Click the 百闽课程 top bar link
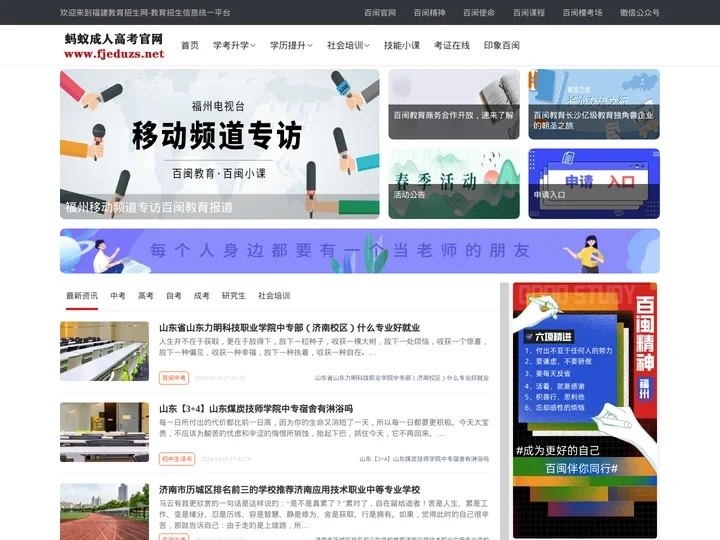The height and width of the screenshot is (540, 720). pyautogui.click(x=529, y=12)
